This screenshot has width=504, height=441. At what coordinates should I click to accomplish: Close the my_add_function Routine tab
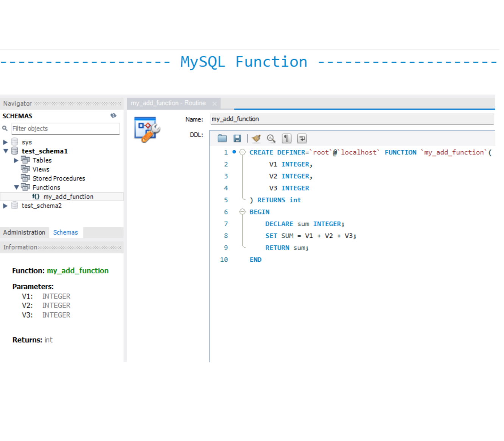click(x=215, y=103)
